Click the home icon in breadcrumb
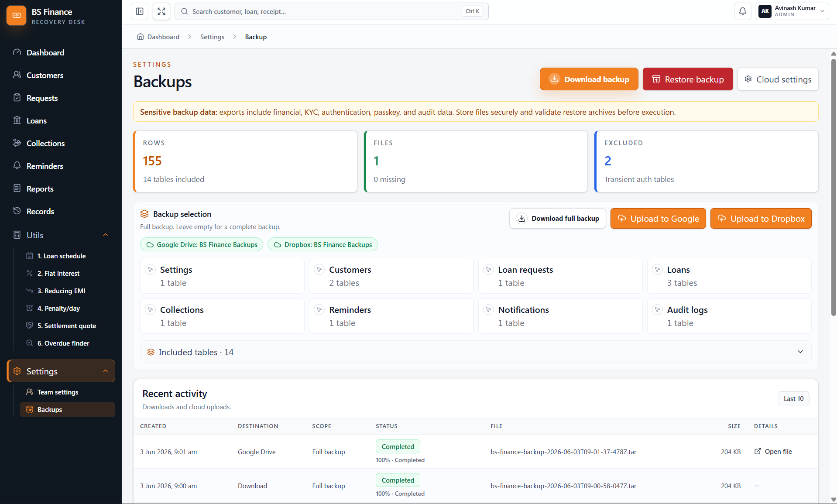The width and height of the screenshot is (837, 504). [x=141, y=37]
